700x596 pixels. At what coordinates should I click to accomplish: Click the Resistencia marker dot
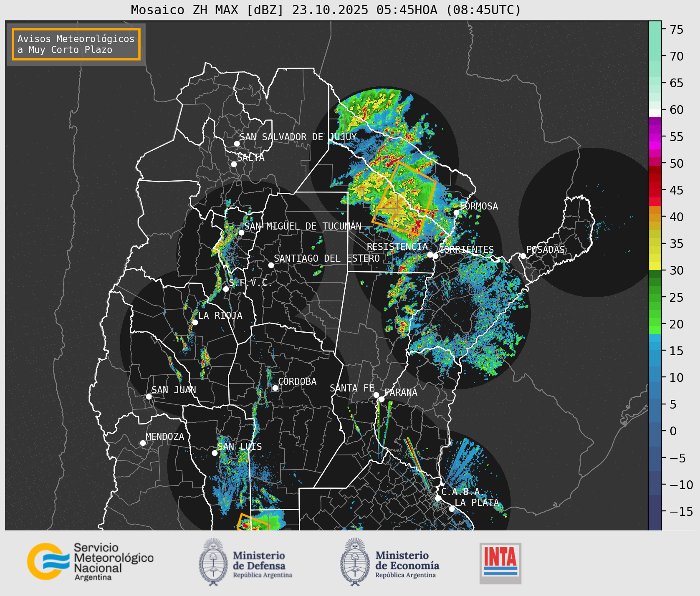pyautogui.click(x=430, y=255)
